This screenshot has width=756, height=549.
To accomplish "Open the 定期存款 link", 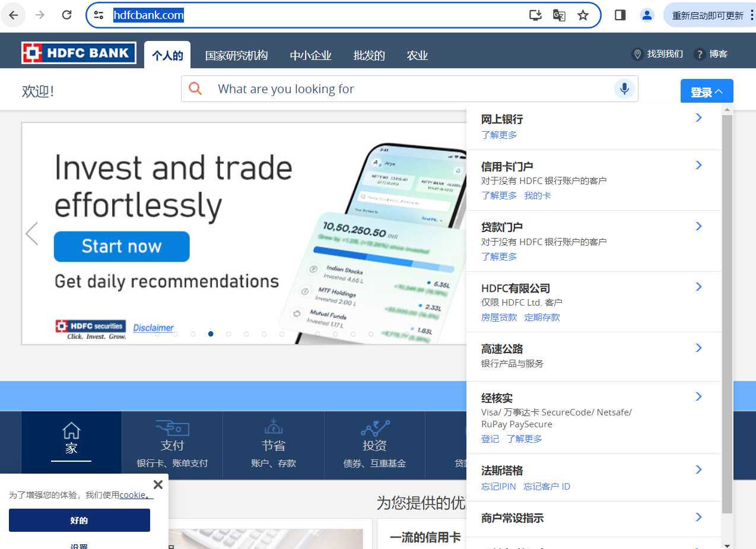I will (542, 317).
